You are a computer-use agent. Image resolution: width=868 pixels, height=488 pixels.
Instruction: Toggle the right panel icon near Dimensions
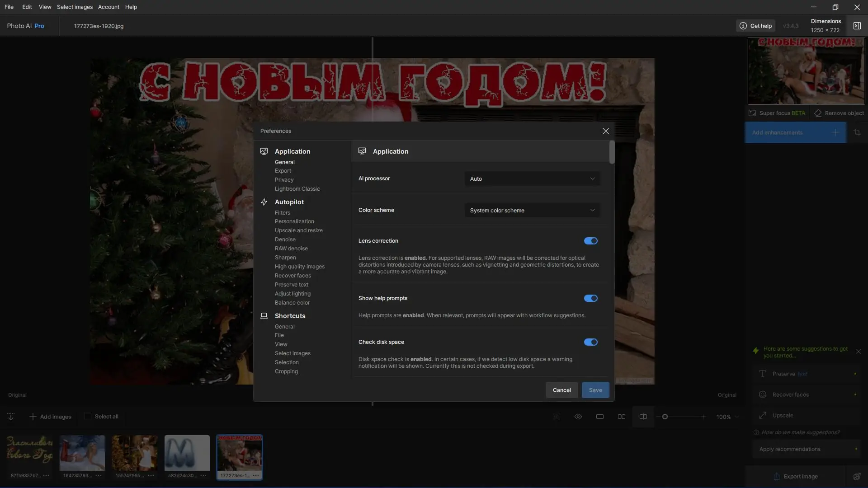pos(857,26)
